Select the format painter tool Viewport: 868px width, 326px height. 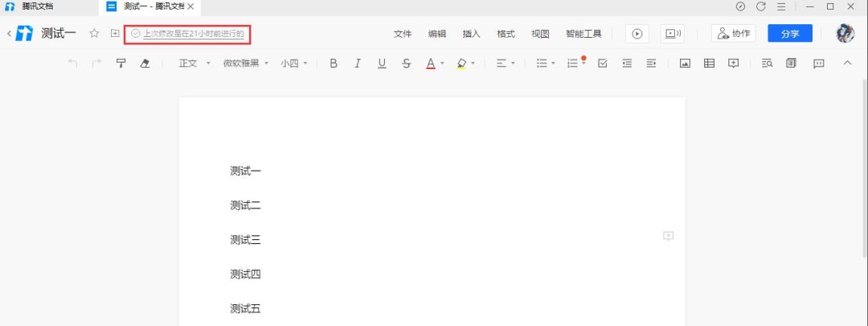121,64
